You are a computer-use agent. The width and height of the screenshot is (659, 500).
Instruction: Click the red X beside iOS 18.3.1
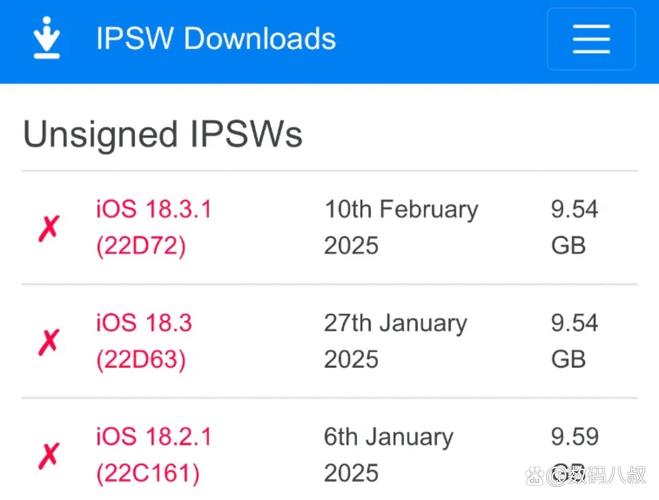point(48,229)
